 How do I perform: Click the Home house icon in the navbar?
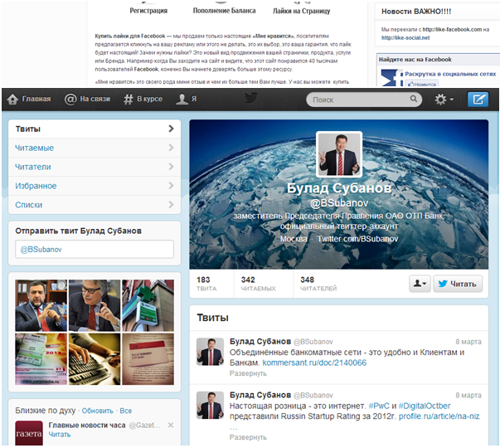pyautogui.click(x=12, y=100)
